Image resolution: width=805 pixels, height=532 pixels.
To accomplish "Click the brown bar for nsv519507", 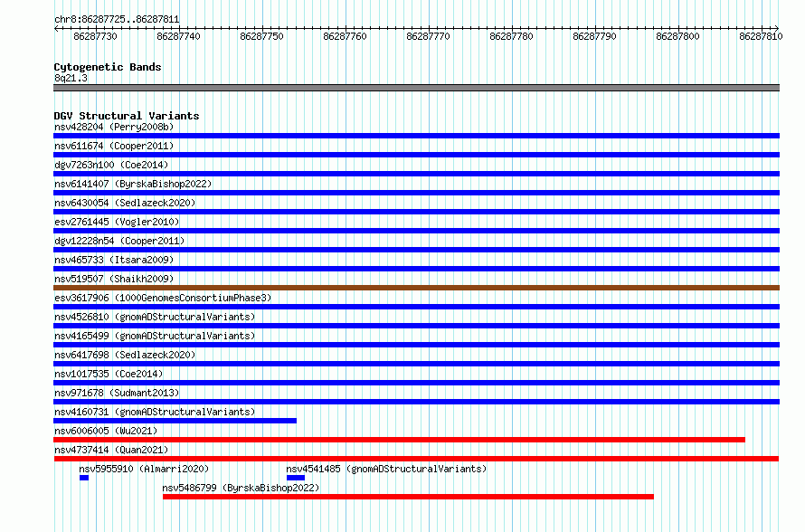I will click(x=416, y=288).
